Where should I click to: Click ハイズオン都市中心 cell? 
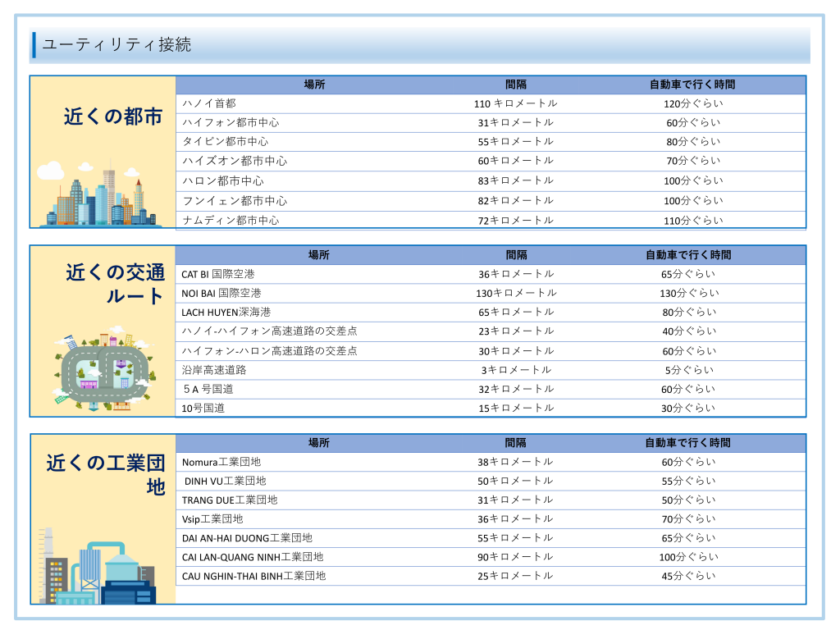pos(235,161)
